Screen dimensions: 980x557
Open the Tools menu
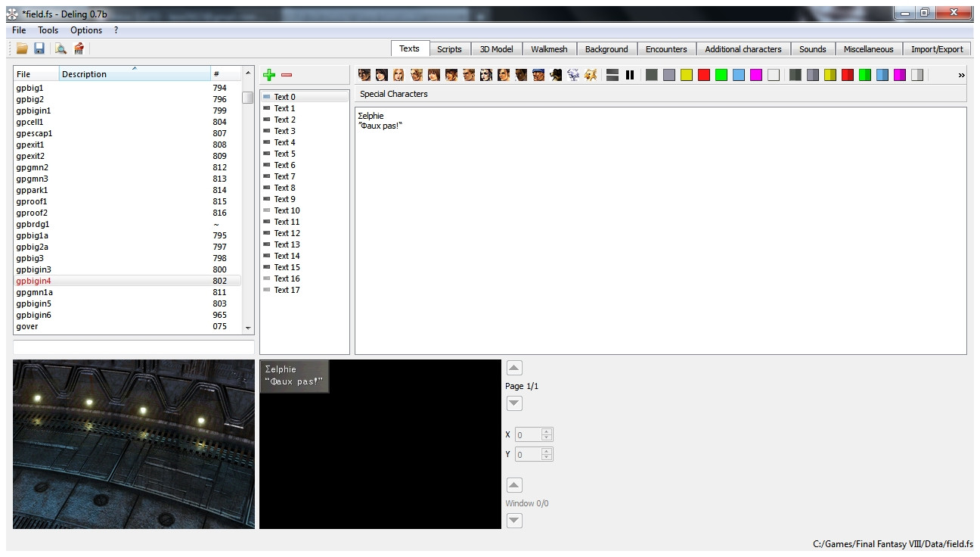(x=48, y=30)
